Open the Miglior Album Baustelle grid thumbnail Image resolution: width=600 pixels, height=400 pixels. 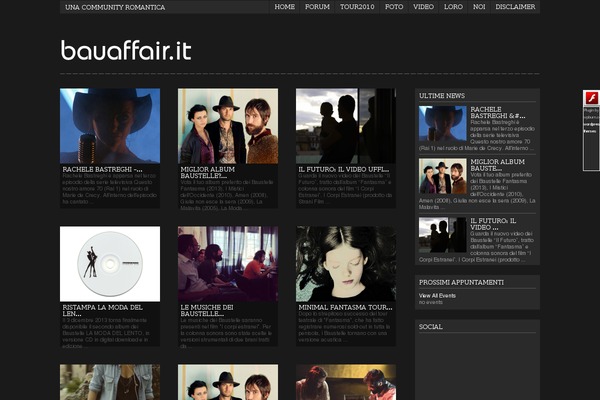(x=228, y=126)
